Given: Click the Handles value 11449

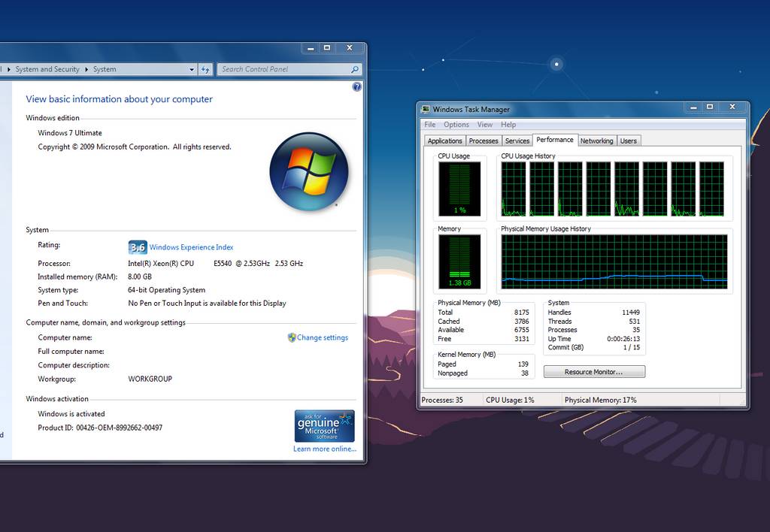Looking at the screenshot, I should point(631,313).
